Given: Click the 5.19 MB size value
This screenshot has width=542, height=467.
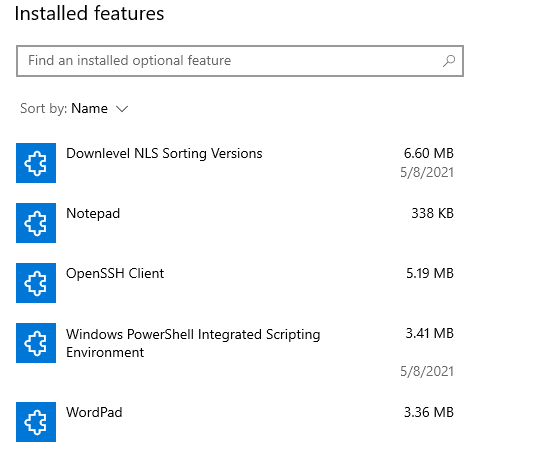Looking at the screenshot, I should [430, 273].
